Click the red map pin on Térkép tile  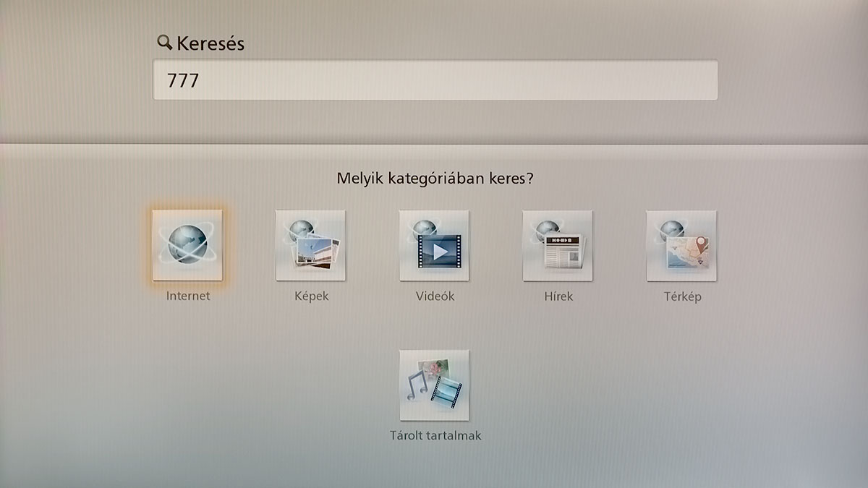pyautogui.click(x=702, y=243)
